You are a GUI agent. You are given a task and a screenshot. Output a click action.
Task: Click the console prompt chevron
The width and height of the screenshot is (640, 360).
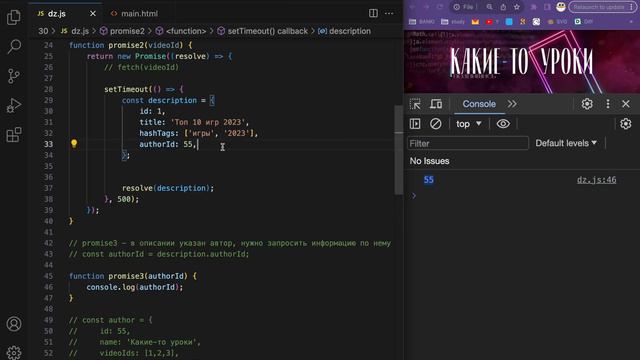414,196
